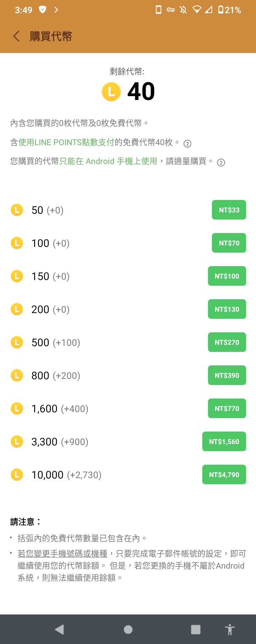Tap the Android back navigation triangle

(59, 629)
